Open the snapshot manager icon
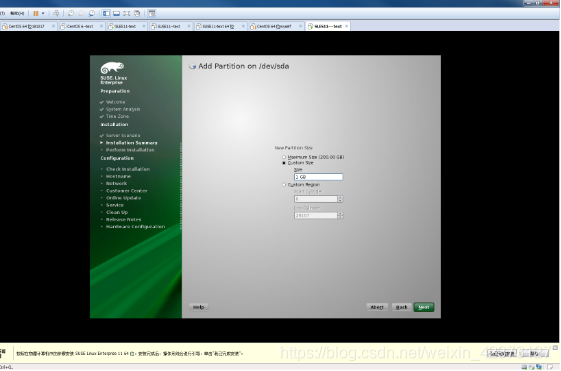The width and height of the screenshot is (561, 371). click(92, 13)
